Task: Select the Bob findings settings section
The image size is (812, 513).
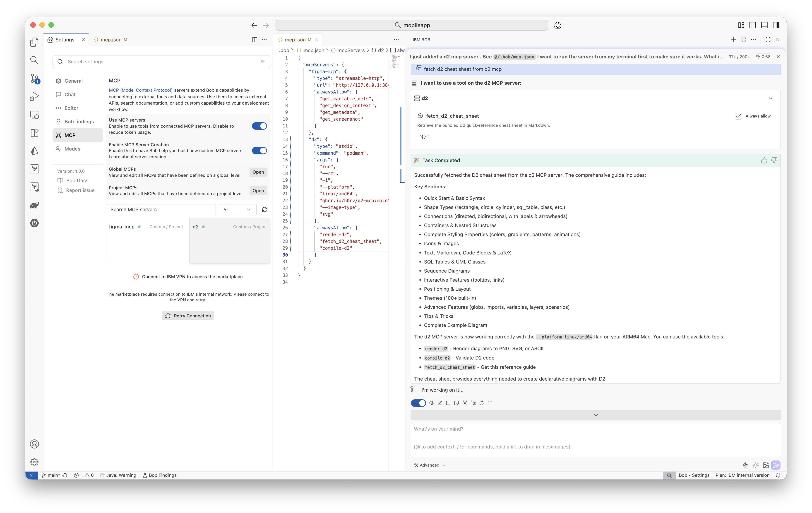Action: pyautogui.click(x=78, y=122)
